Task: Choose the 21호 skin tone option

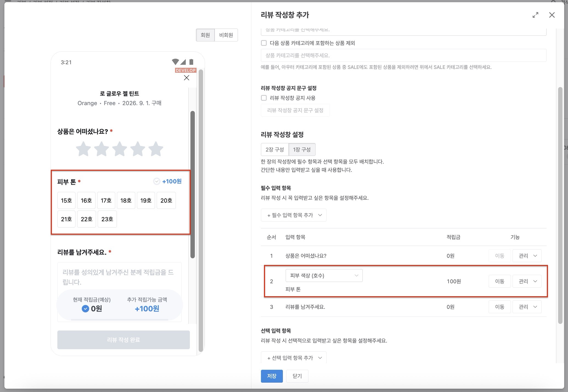Action: pos(66,219)
